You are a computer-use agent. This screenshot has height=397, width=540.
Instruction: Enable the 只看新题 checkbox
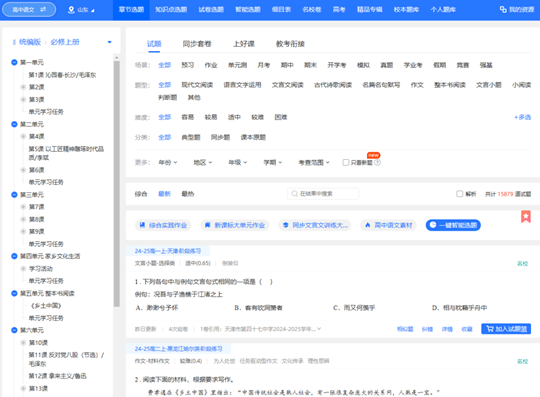click(345, 163)
